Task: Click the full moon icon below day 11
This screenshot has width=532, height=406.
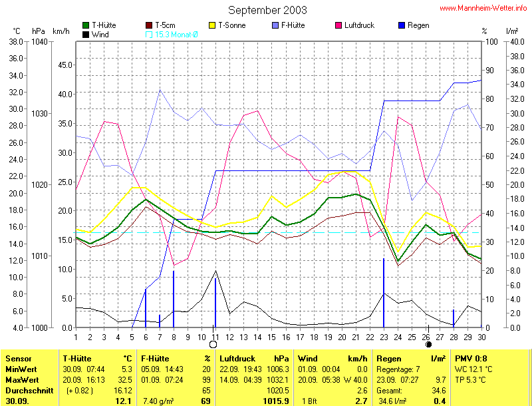Action: pyautogui.click(x=213, y=344)
